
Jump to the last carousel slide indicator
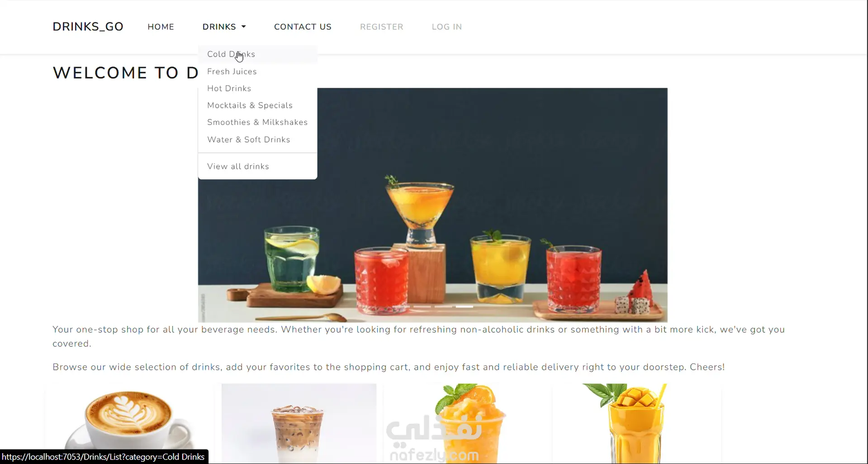tap(465, 306)
